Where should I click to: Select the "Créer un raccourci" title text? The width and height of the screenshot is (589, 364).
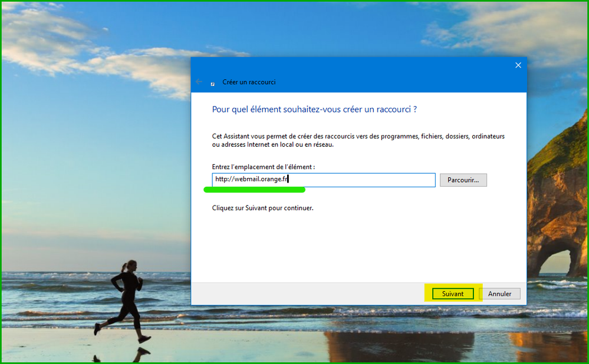pyautogui.click(x=249, y=82)
